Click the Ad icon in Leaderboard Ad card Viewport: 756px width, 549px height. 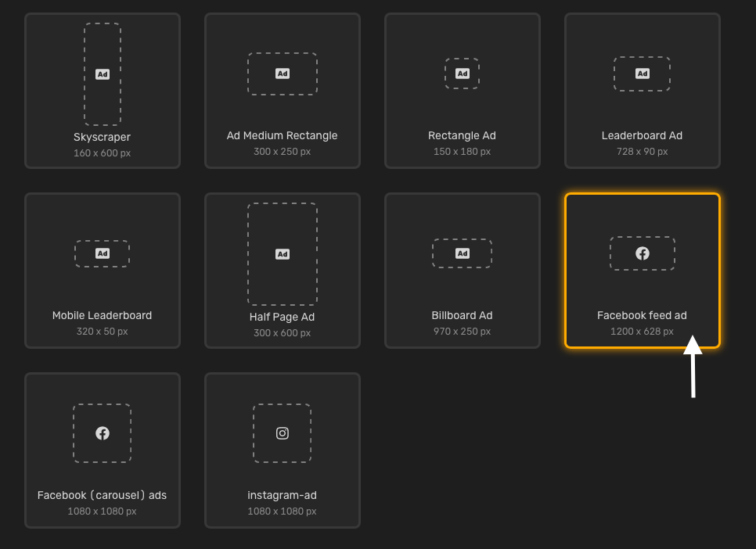pyautogui.click(x=643, y=74)
